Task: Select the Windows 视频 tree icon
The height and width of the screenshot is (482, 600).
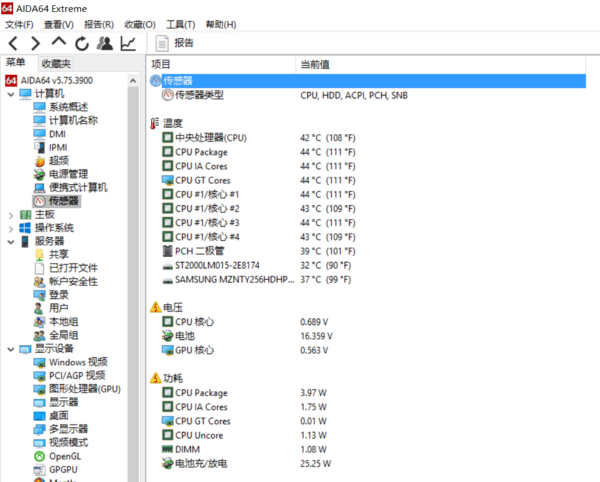Action: pyautogui.click(x=39, y=362)
